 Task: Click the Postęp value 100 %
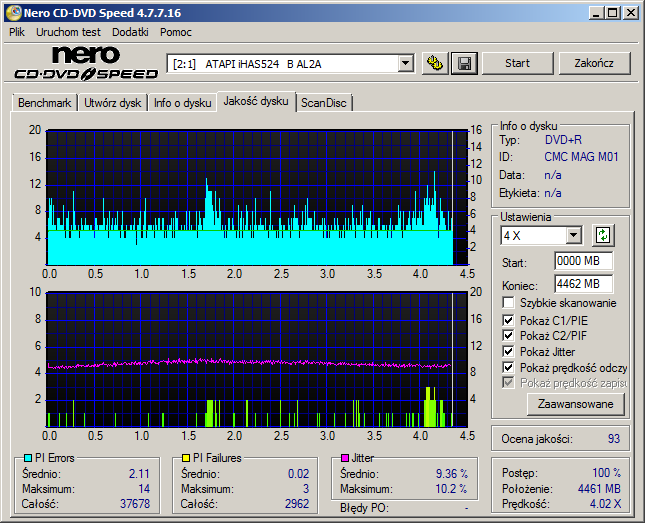click(606, 473)
